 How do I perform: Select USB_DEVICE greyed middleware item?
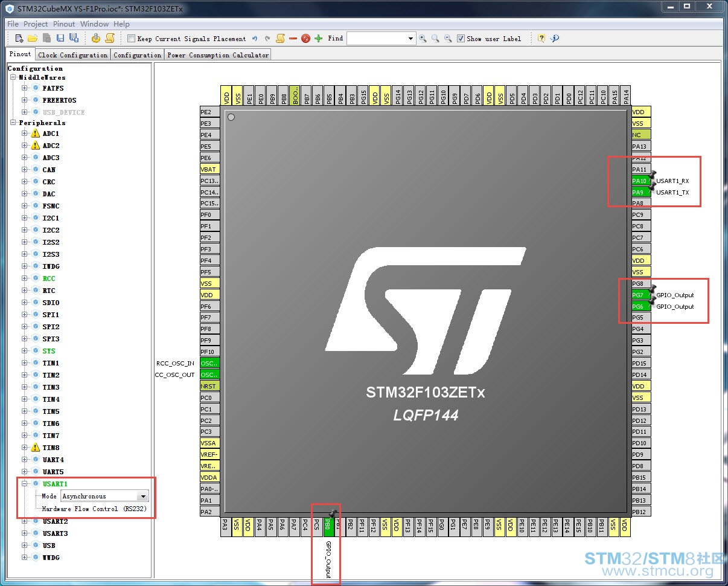coord(63,112)
